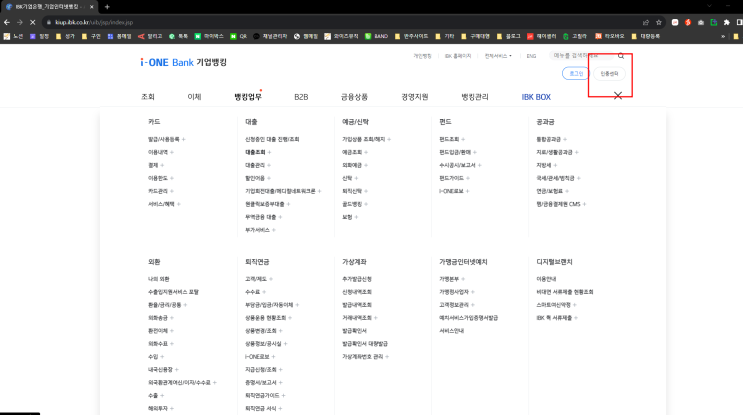
Task: Select the 금융상품 main menu
Action: (354, 97)
